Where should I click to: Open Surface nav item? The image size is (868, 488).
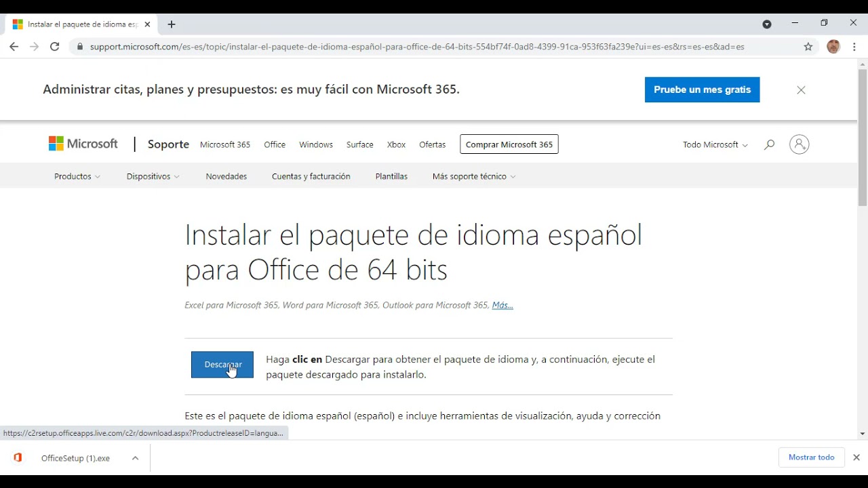[x=359, y=144]
